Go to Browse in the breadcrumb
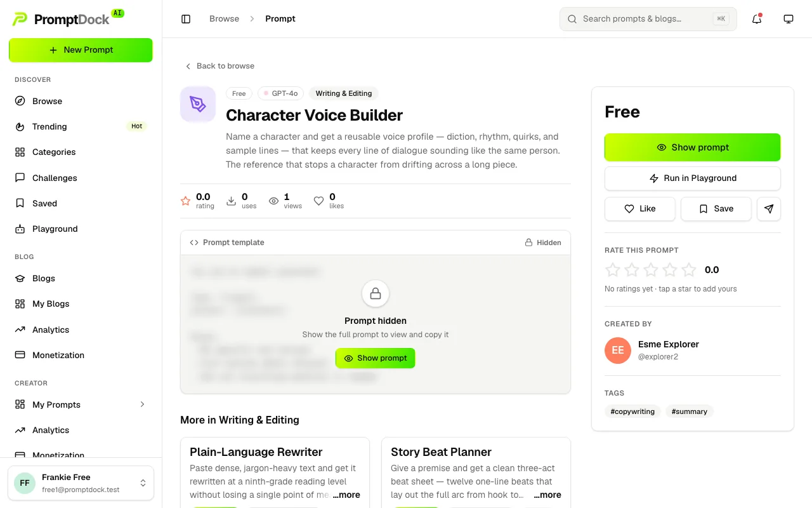 tap(225, 19)
